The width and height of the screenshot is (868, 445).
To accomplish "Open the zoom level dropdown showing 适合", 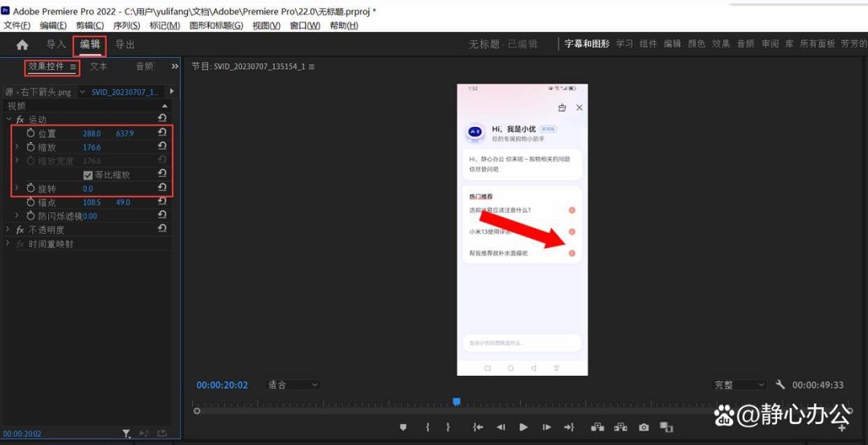I will [292, 385].
